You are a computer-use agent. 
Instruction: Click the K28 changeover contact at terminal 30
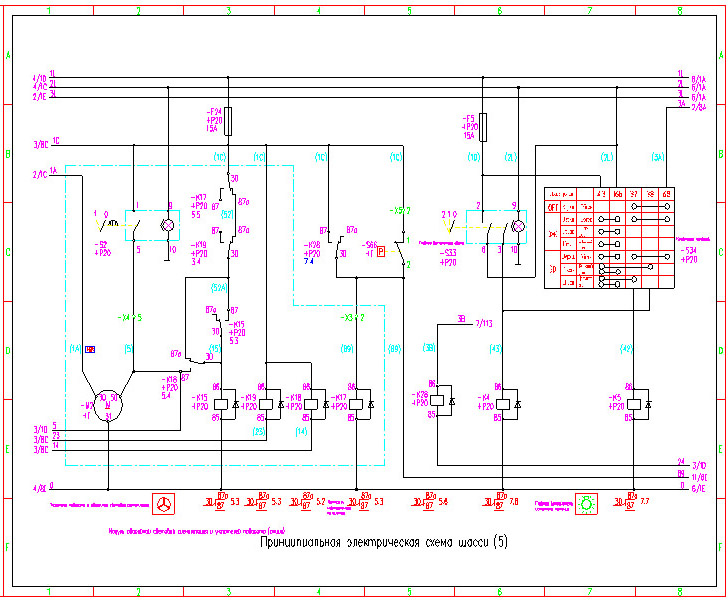tap(338, 247)
